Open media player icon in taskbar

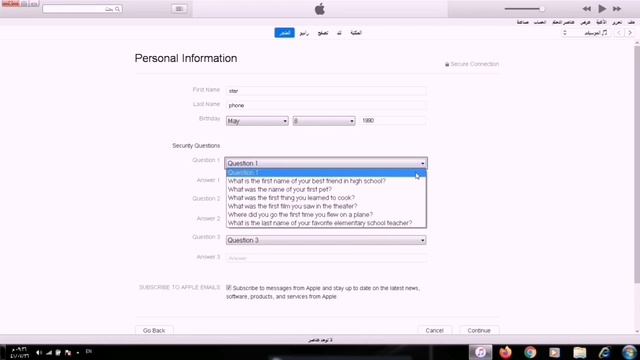554,352
